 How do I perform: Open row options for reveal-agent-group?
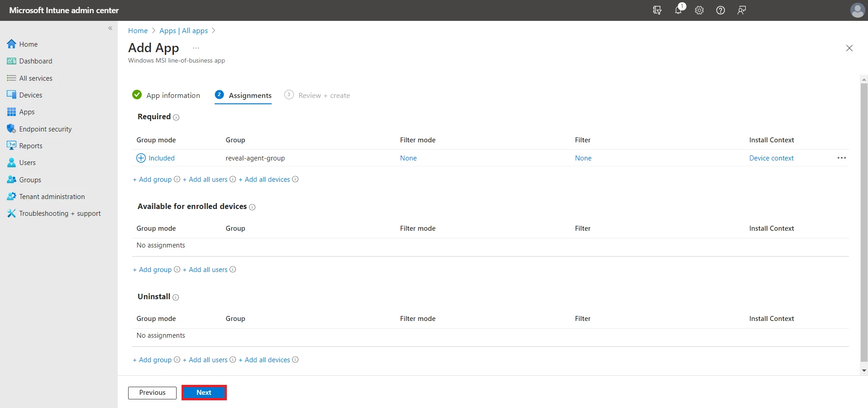click(842, 158)
